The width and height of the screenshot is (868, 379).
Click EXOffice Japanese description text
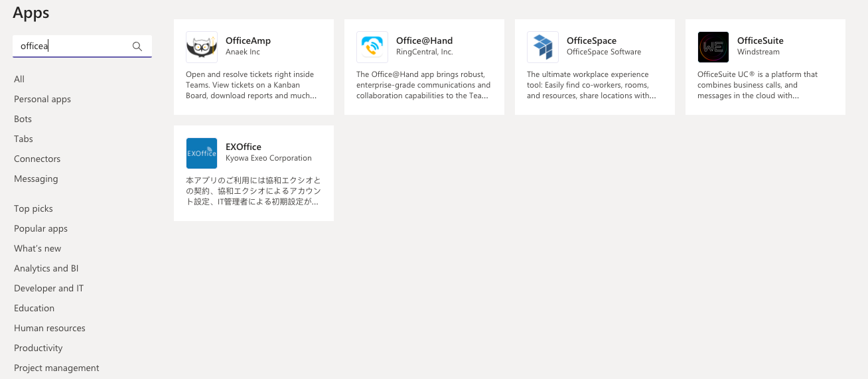coord(253,191)
